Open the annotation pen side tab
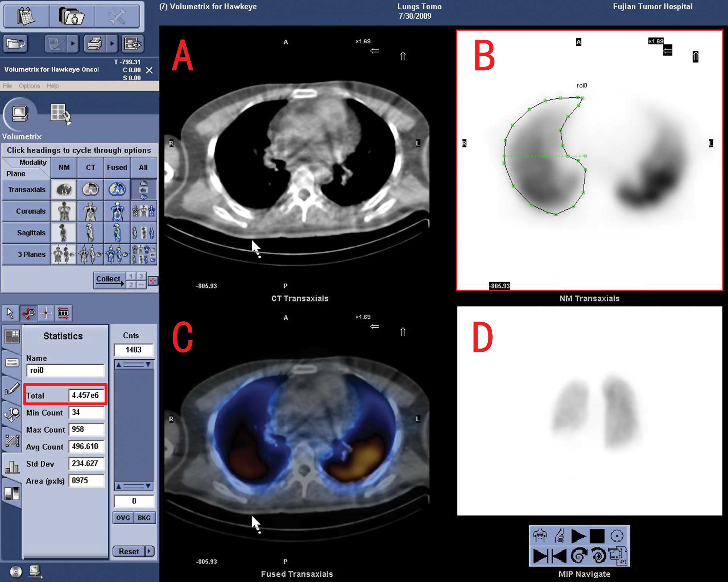 coord(12,389)
